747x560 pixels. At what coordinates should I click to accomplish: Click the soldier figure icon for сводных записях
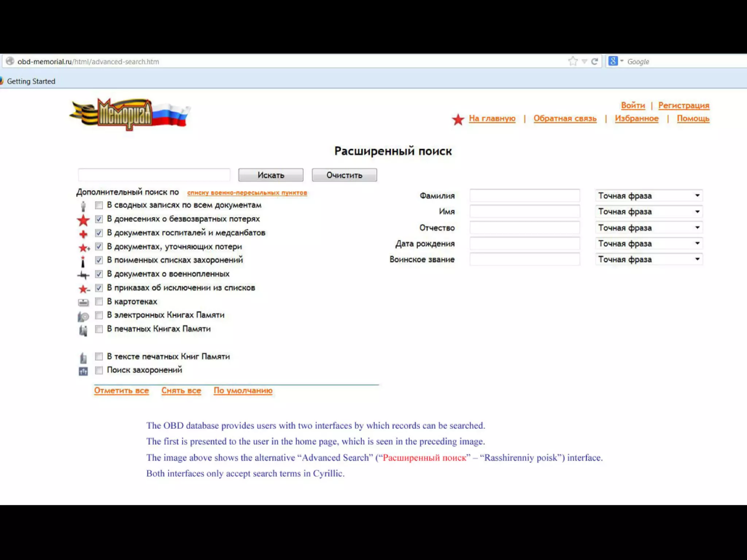click(83, 206)
